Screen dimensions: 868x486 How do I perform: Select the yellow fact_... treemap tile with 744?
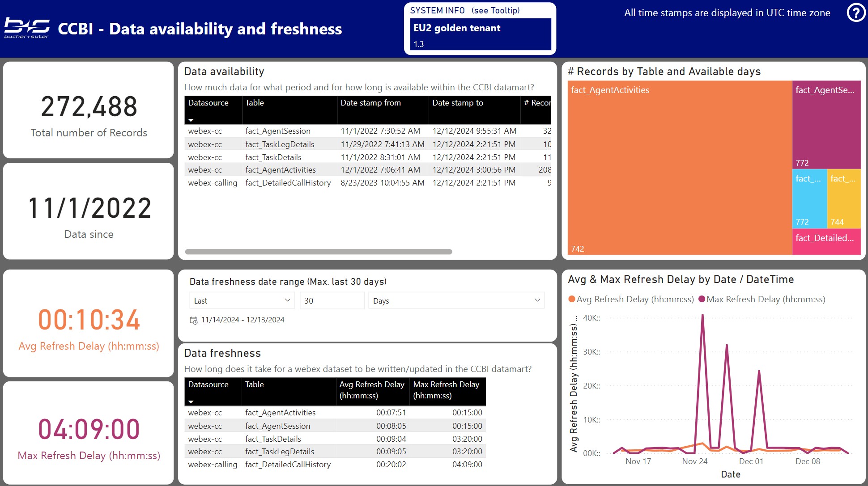[x=844, y=199]
